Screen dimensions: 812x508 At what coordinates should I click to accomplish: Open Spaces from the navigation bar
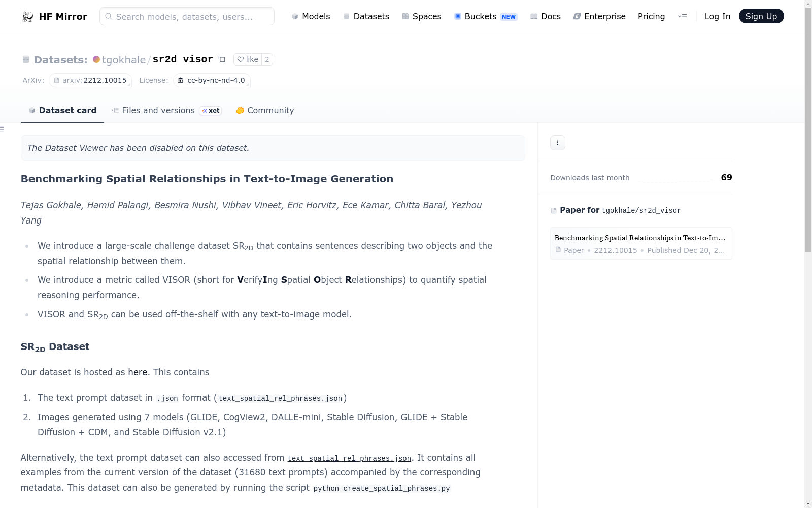tap(422, 16)
